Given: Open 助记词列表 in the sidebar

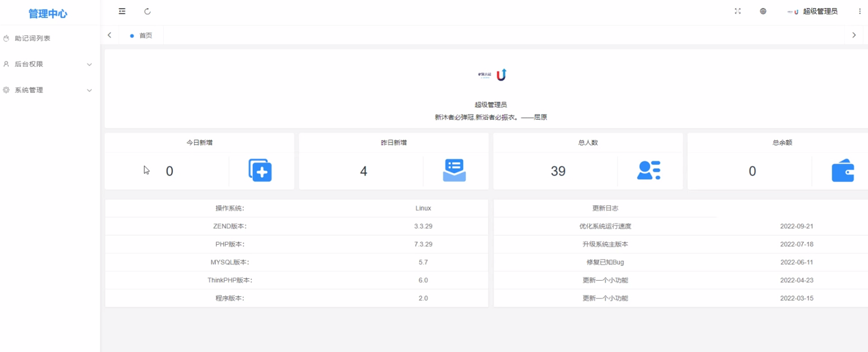Looking at the screenshot, I should (x=32, y=38).
